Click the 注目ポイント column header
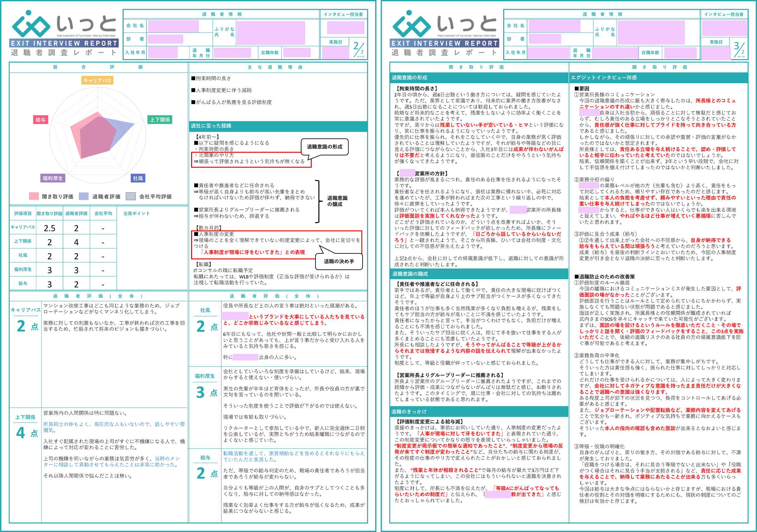Image resolution: width=757 pixels, height=532 pixels. coord(136,214)
